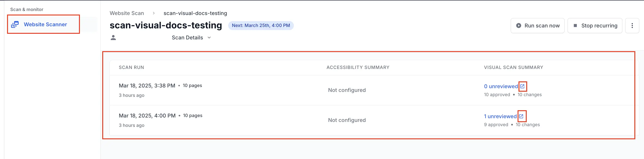
Task: Select Website Scanner in the sidebar
Action: pos(45,24)
